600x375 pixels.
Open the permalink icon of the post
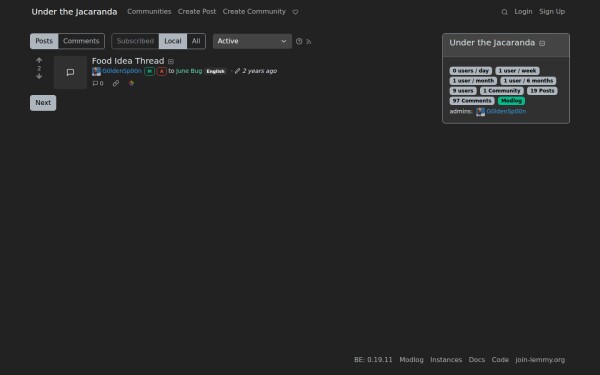pyautogui.click(x=116, y=83)
